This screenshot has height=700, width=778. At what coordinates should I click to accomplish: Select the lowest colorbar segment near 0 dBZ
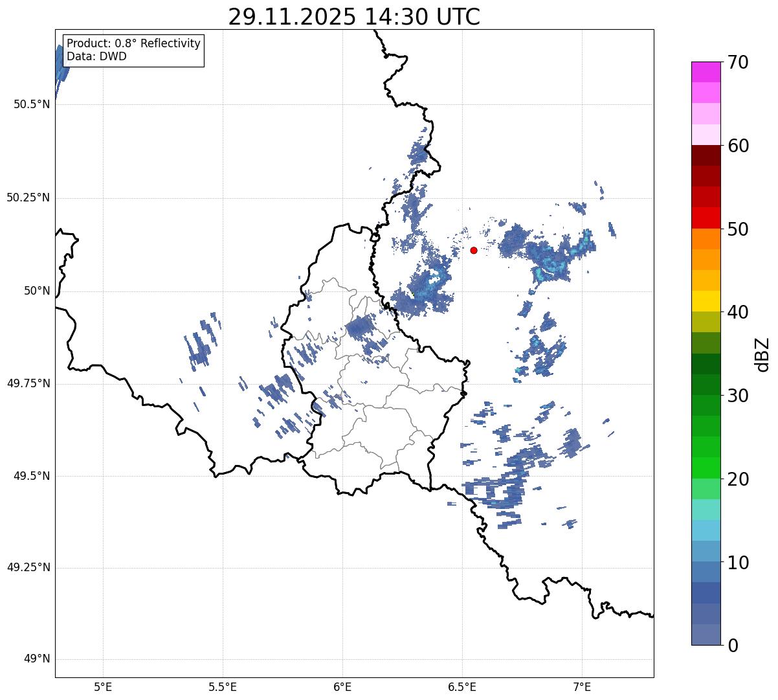click(706, 635)
